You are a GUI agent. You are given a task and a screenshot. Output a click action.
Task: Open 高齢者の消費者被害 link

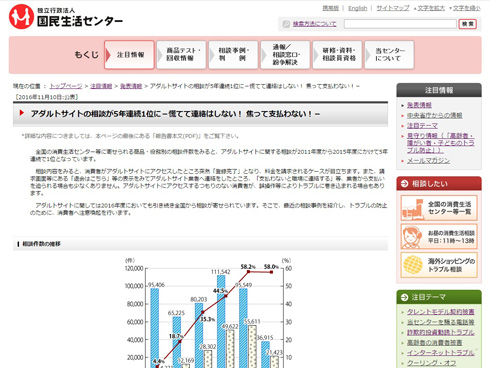pyautogui.click(x=434, y=343)
